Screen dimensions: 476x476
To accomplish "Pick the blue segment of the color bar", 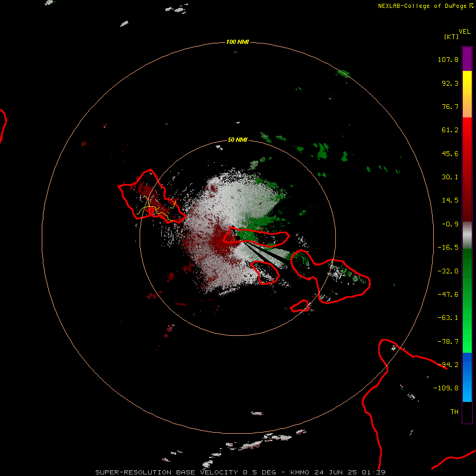I will coord(467,377).
